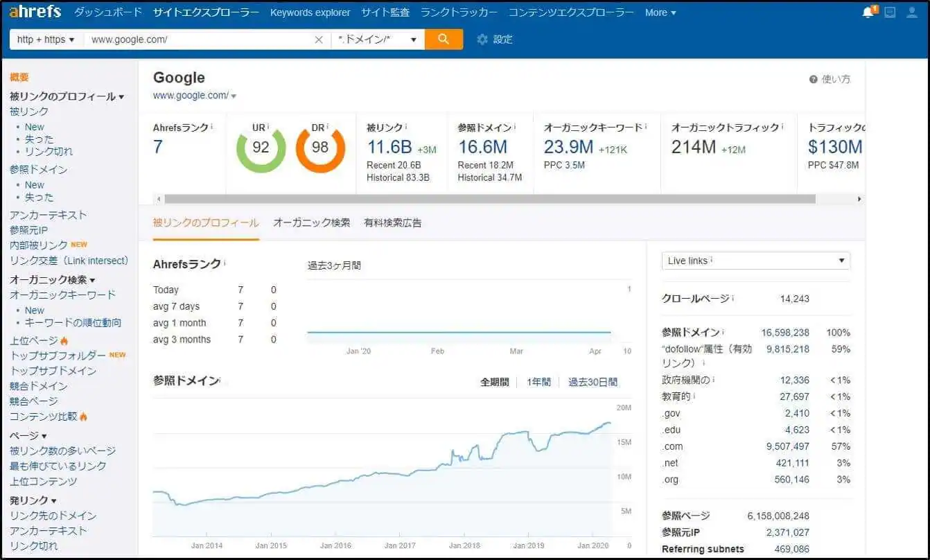Click the 11.6B backlinks value
Image resolution: width=930 pixels, height=560 pixels.
pyautogui.click(x=389, y=147)
